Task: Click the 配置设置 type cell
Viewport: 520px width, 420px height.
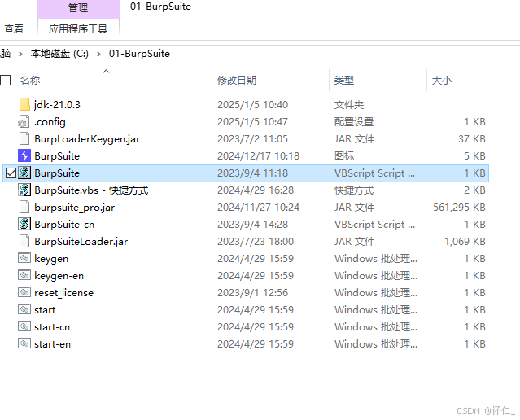Action: coord(354,122)
